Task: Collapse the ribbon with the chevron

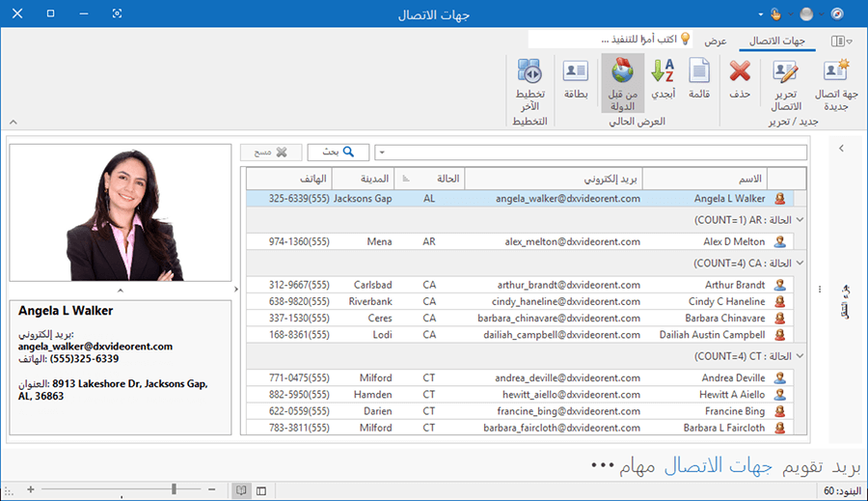Action: pyautogui.click(x=13, y=123)
